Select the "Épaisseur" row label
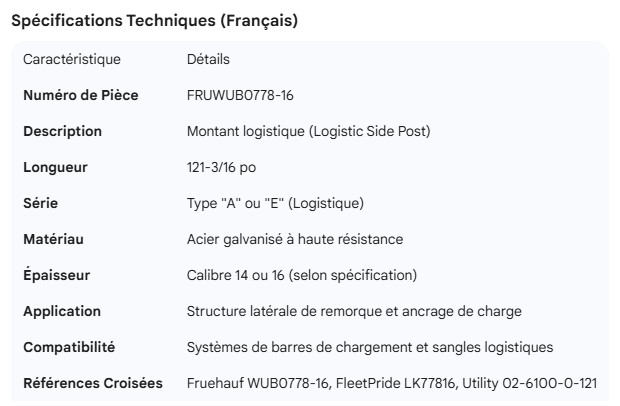Image resolution: width=620 pixels, height=406 pixels. pyautogui.click(x=57, y=275)
